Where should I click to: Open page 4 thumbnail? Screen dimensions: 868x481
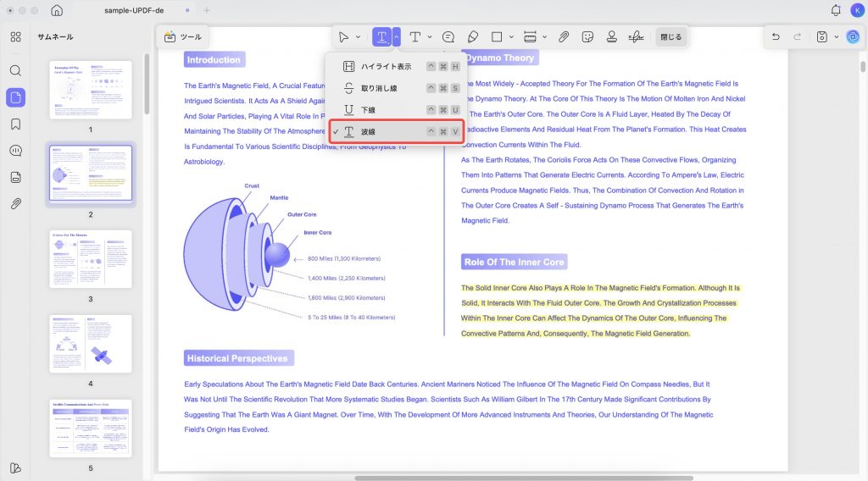[x=91, y=344]
